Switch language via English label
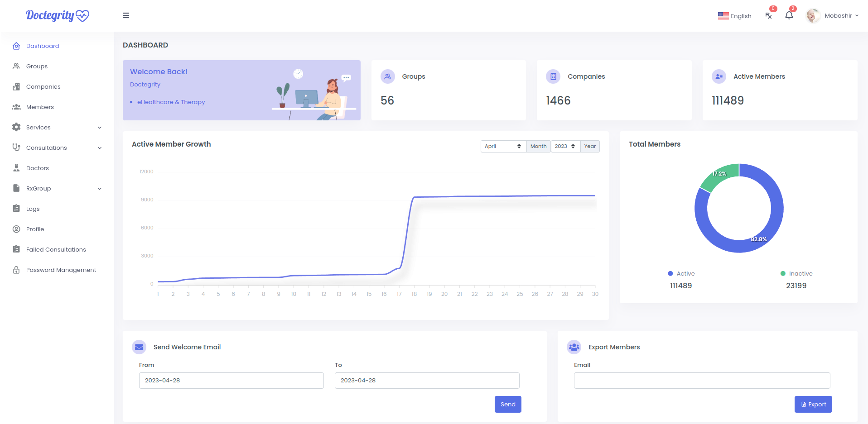 (x=741, y=16)
